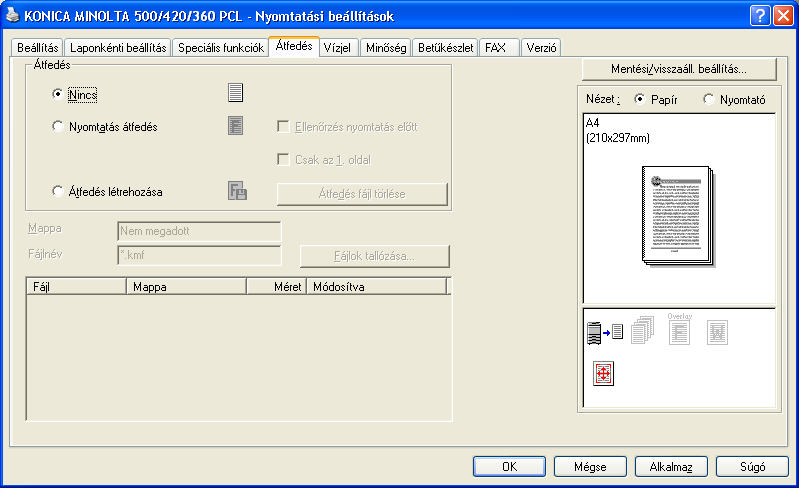This screenshot has width=799, height=488.
Task: Click the plain page icon beside Nincs
Action: pyautogui.click(x=235, y=93)
